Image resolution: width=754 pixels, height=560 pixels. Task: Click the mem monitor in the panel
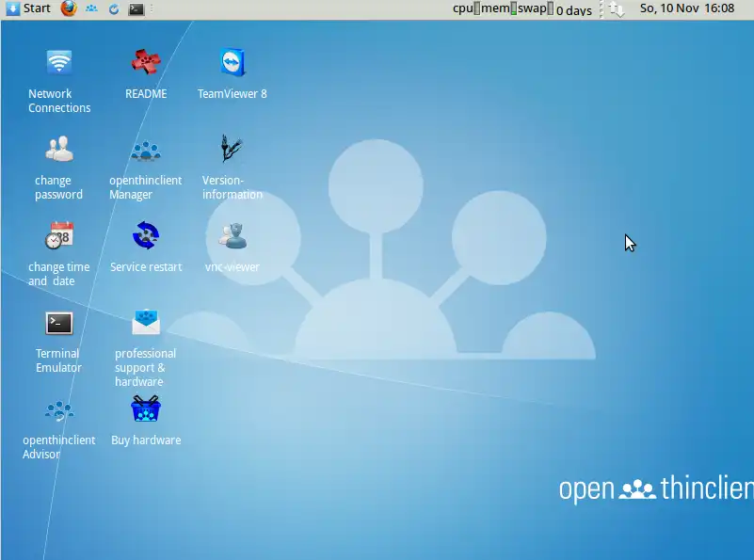(x=499, y=8)
